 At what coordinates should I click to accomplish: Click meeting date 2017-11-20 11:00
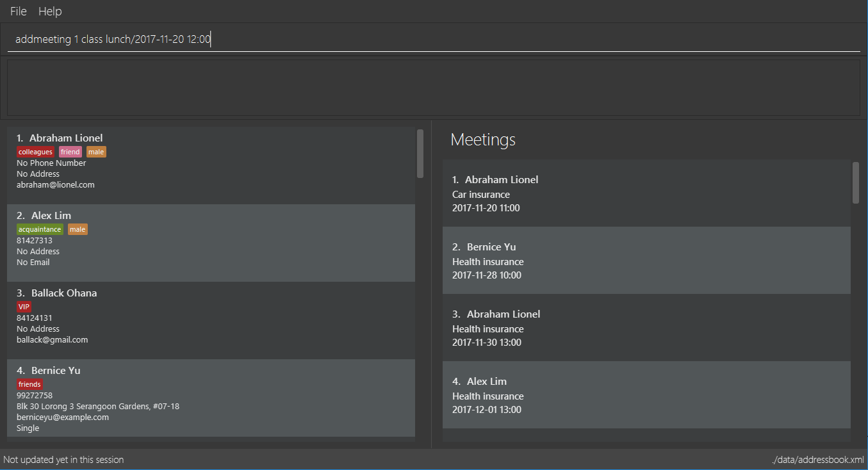486,208
